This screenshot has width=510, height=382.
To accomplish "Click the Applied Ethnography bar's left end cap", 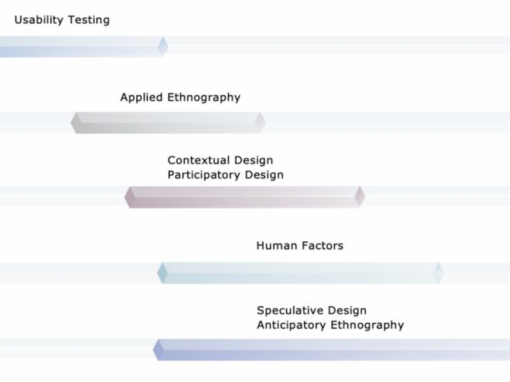I will (x=76, y=123).
